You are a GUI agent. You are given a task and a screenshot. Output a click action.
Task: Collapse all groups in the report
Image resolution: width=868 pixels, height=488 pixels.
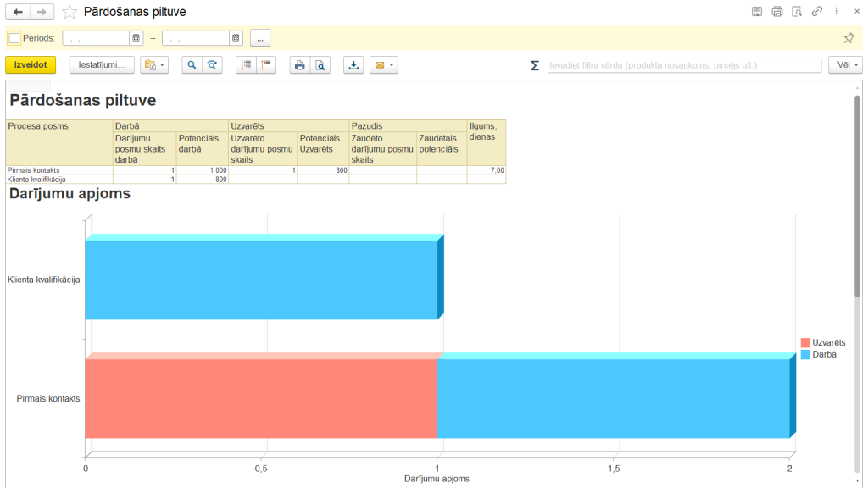pyautogui.click(x=266, y=65)
